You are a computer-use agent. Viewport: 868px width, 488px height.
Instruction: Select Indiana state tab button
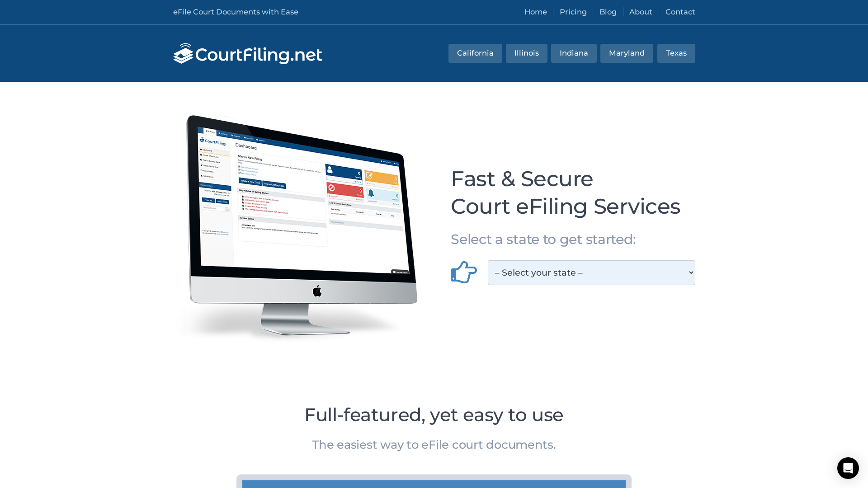coord(574,53)
